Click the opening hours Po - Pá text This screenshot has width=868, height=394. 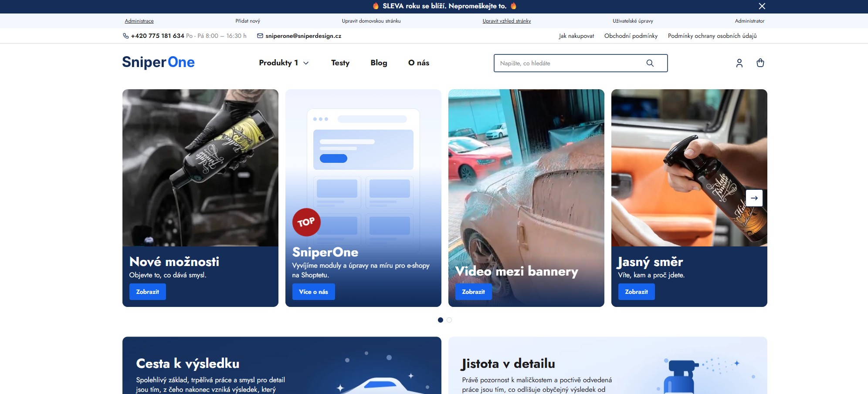pos(216,36)
